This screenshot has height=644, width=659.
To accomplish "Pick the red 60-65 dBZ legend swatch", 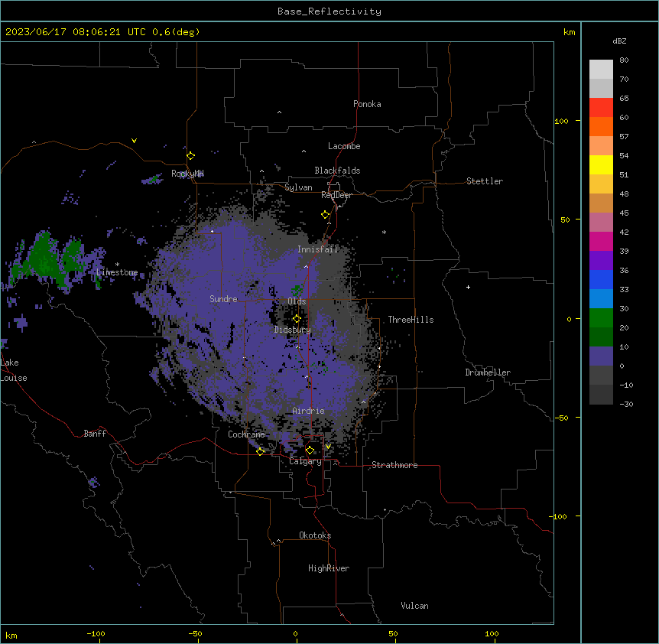I will click(601, 108).
